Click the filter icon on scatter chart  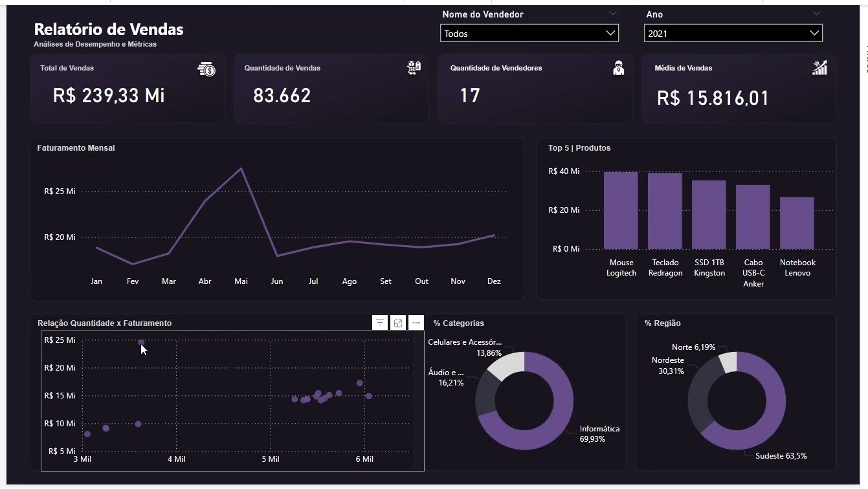tap(380, 323)
